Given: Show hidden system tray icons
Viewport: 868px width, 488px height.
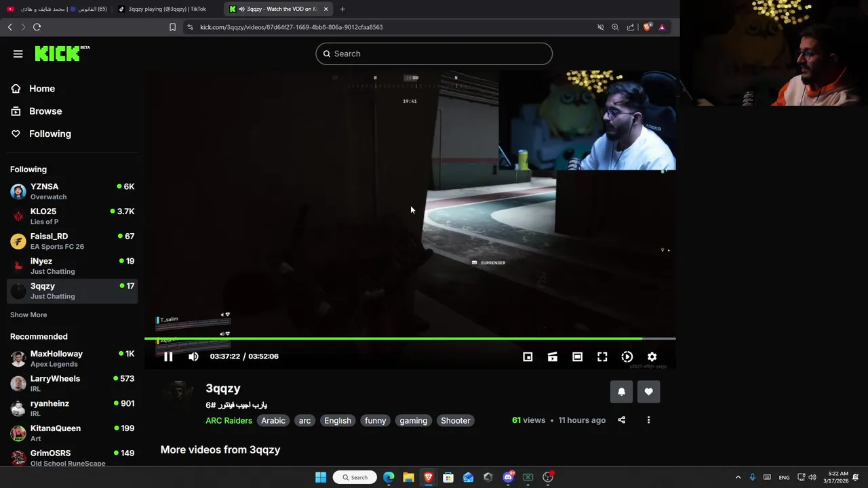Looking at the screenshot, I should point(738,477).
